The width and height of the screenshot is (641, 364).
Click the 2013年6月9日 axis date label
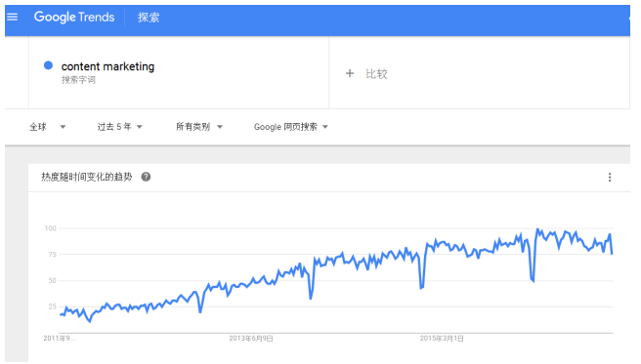tap(251, 339)
